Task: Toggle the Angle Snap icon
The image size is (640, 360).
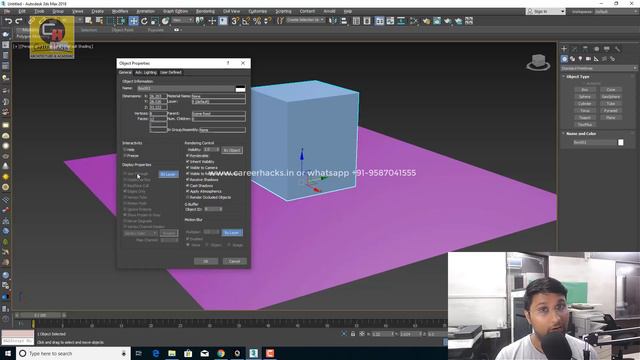Action: (246, 21)
